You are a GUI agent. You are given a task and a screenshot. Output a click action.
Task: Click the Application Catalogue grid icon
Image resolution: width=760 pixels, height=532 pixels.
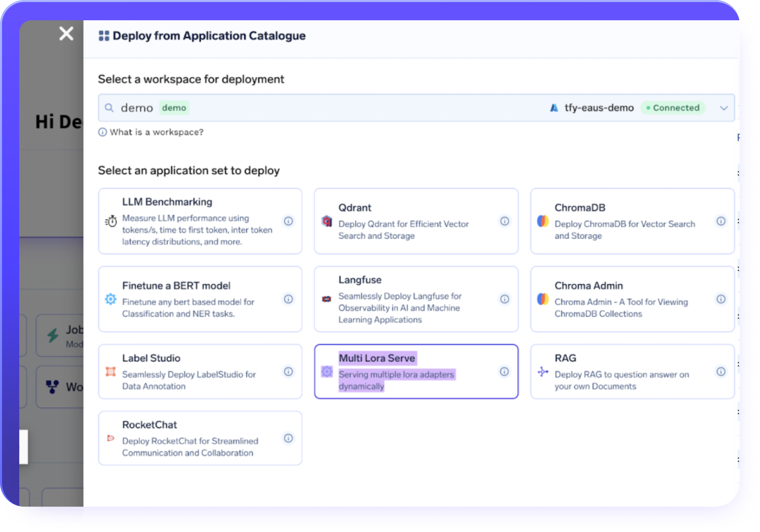(103, 35)
